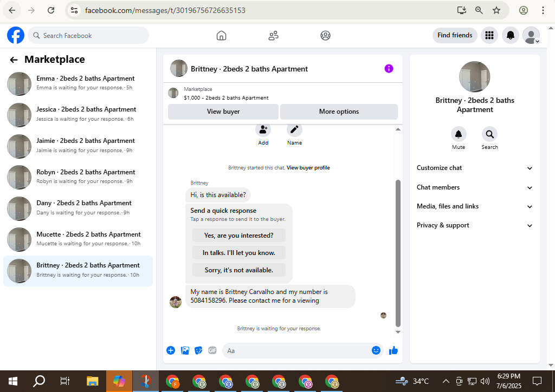Open Jessica's 2beds 2 baths conversation

[78, 115]
